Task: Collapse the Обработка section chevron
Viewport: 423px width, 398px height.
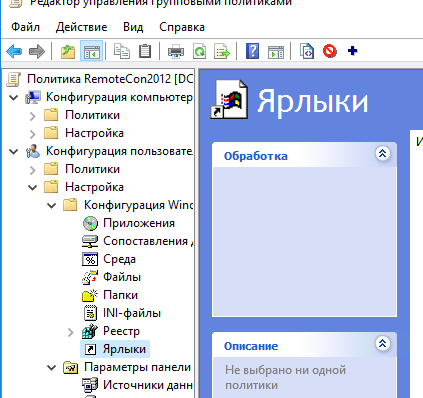Action: pos(382,154)
